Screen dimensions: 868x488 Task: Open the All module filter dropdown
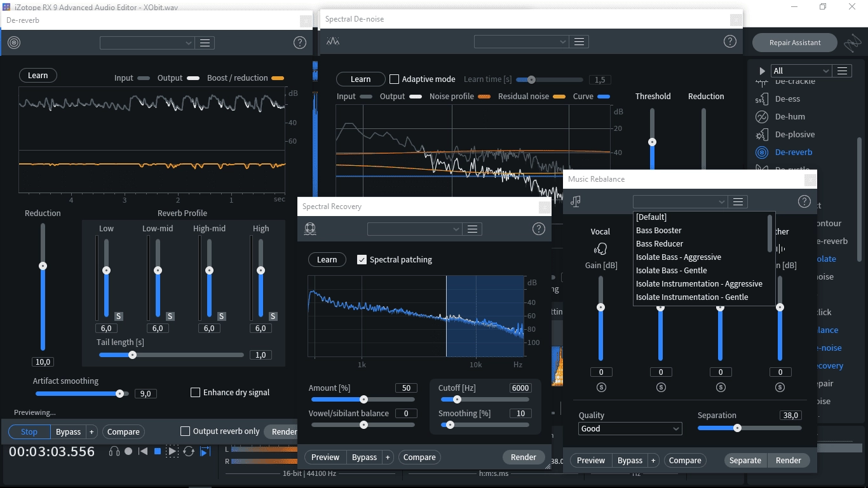(801, 71)
